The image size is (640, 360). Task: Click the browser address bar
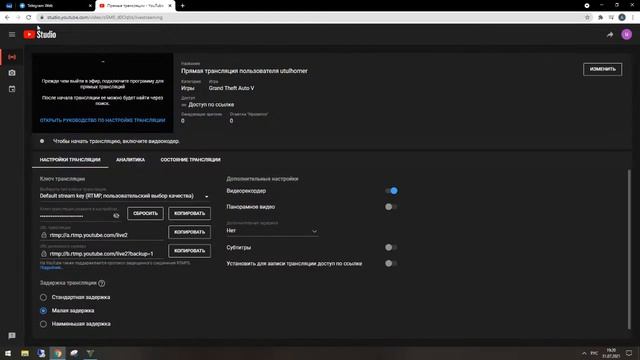coord(310,18)
